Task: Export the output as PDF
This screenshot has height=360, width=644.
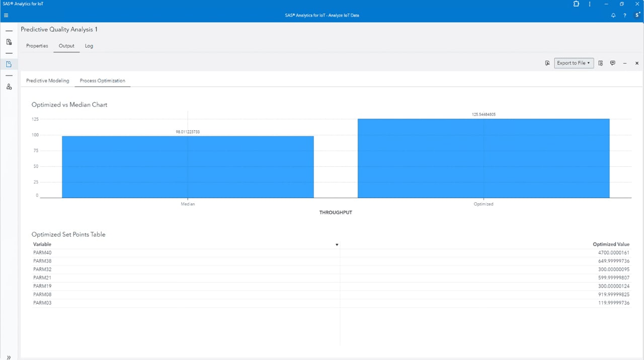Action: [x=547, y=63]
